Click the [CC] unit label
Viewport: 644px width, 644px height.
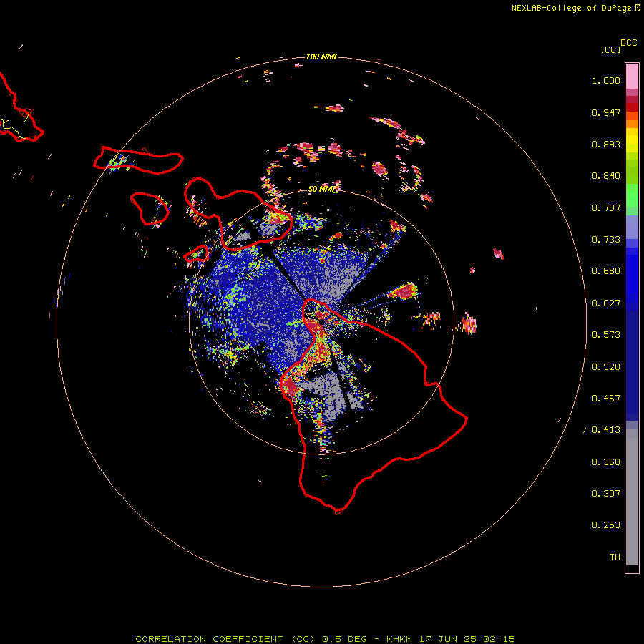pos(610,49)
